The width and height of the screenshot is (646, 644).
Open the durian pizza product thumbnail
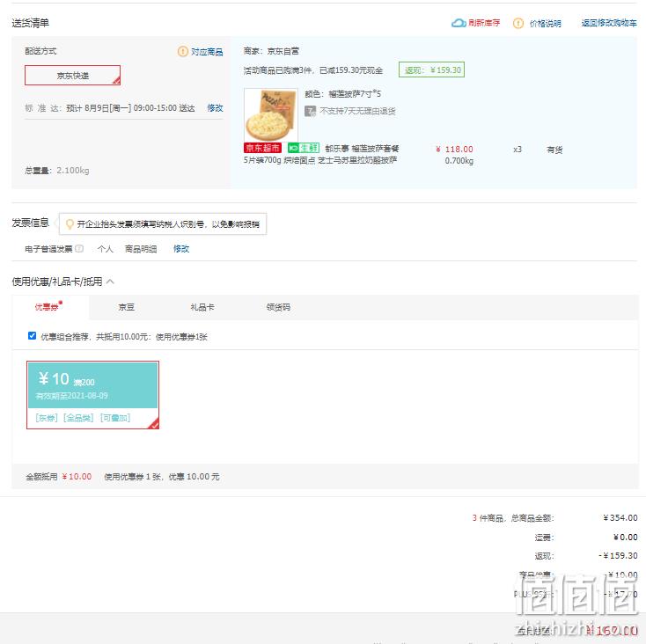271,115
